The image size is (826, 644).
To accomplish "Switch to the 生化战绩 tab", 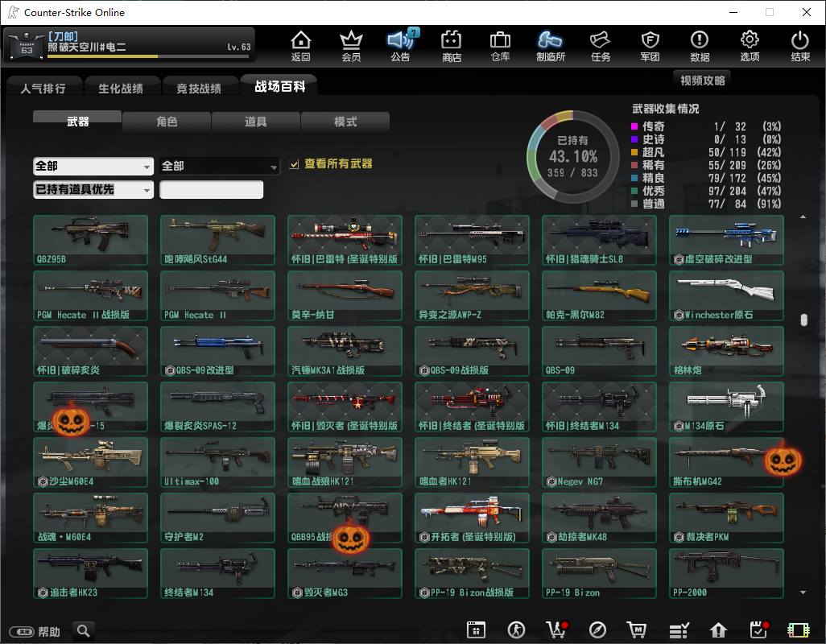I will point(121,88).
